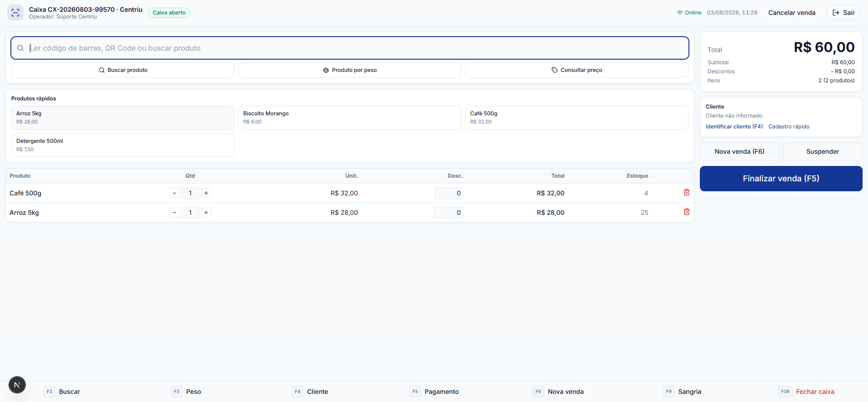The height and width of the screenshot is (402, 868).
Task: Add quick product Detergente 500ml
Action: point(123,145)
